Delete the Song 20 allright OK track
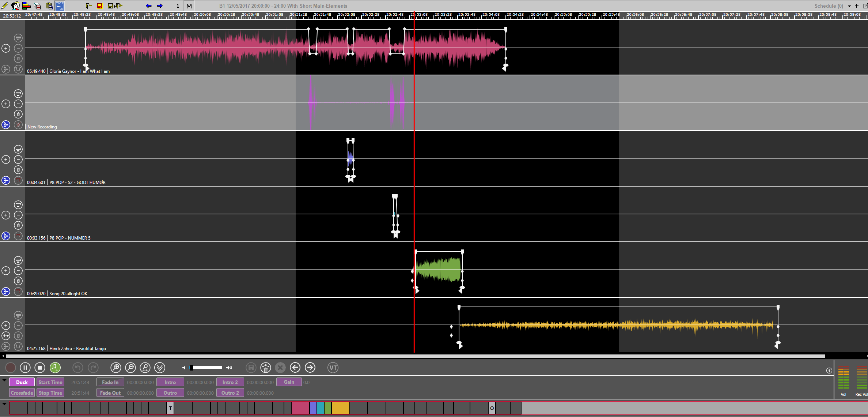The width and height of the screenshot is (868, 417). pyautogui.click(x=18, y=281)
